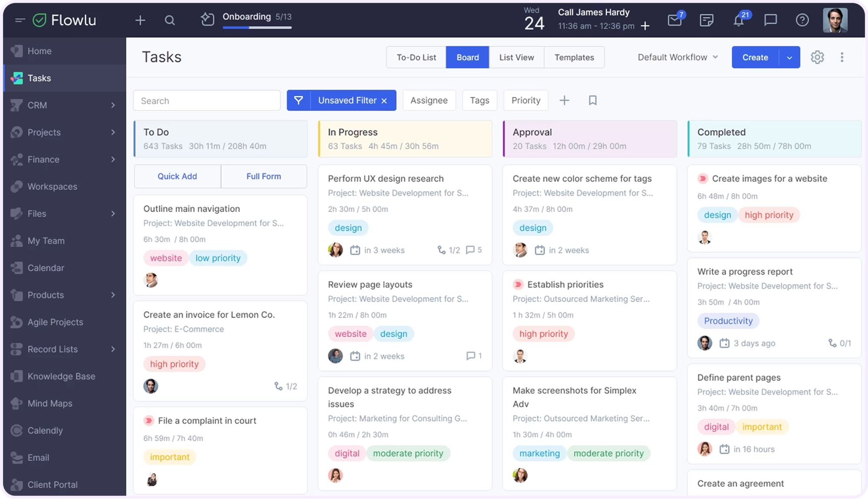Screen dimensions: 868x499
Task: Open Knowledge Base in the sidebar
Action: (64, 376)
